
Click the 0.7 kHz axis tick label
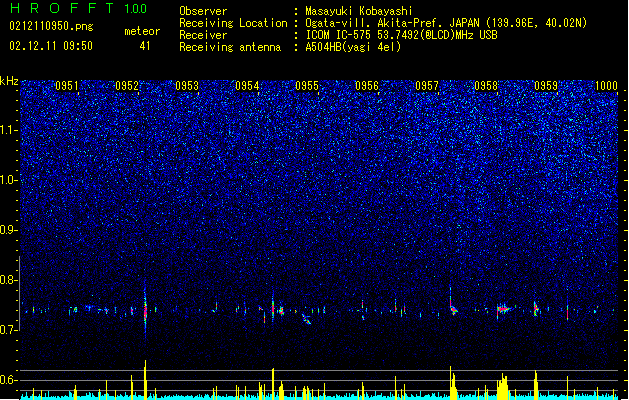point(8,330)
